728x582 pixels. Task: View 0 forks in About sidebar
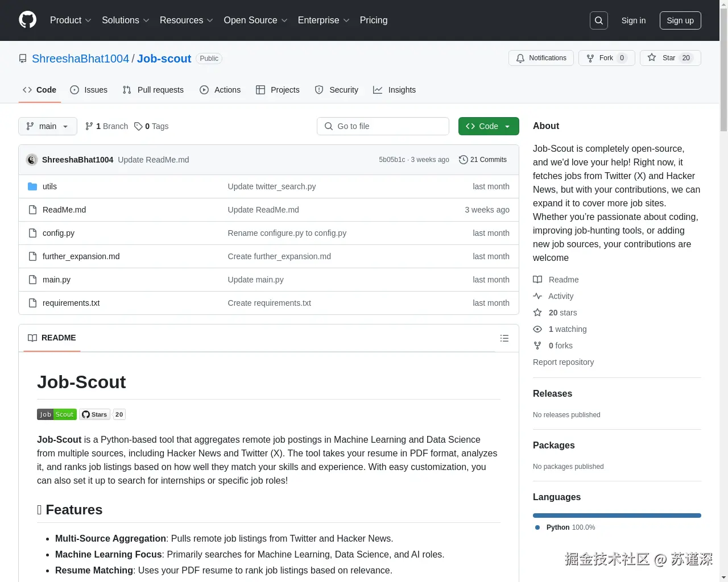pos(553,346)
